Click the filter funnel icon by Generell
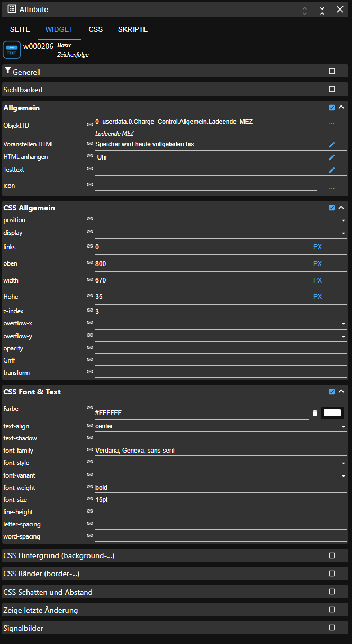The height and width of the screenshot is (644, 352). pyautogui.click(x=7, y=71)
